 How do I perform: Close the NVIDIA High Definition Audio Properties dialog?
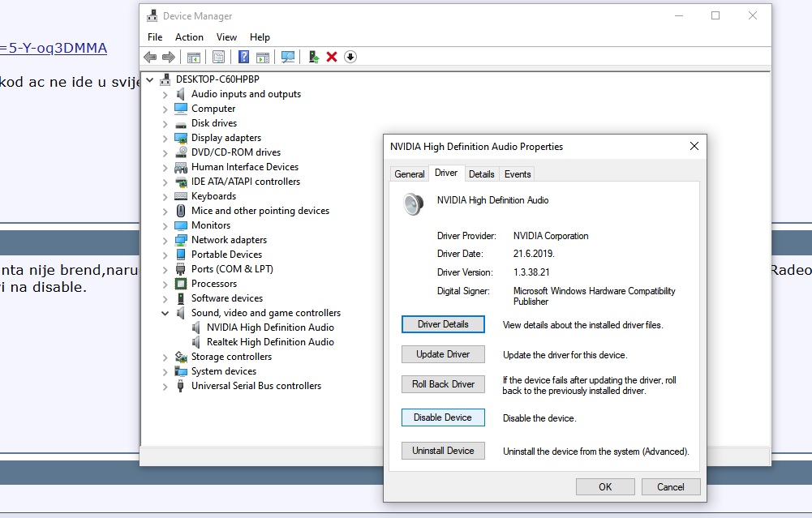tap(694, 147)
